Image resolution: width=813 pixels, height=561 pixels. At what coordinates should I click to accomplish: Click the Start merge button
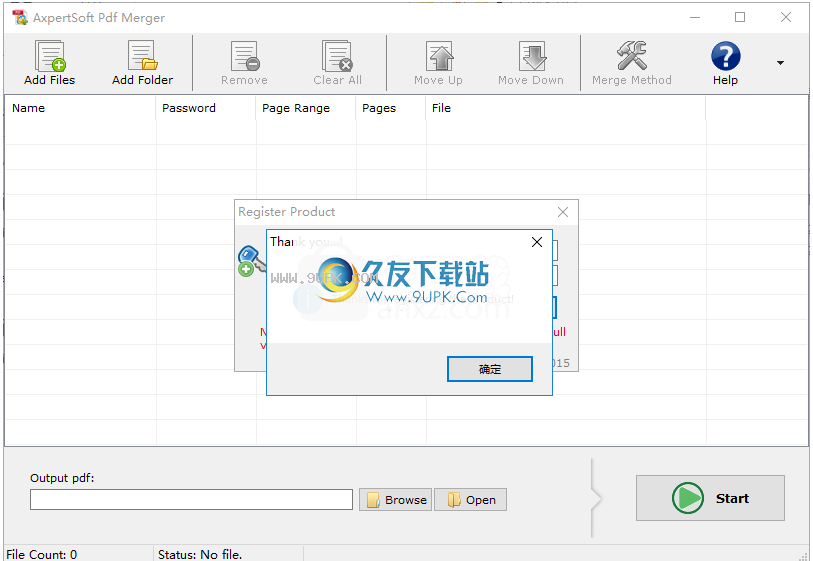(710, 498)
